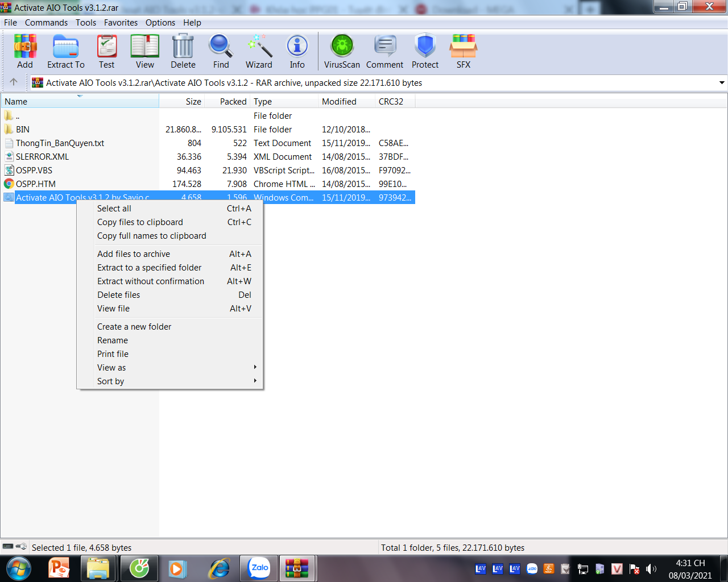Choose Copy full names to clipboard
The width and height of the screenshot is (728, 582).
coord(169,236)
